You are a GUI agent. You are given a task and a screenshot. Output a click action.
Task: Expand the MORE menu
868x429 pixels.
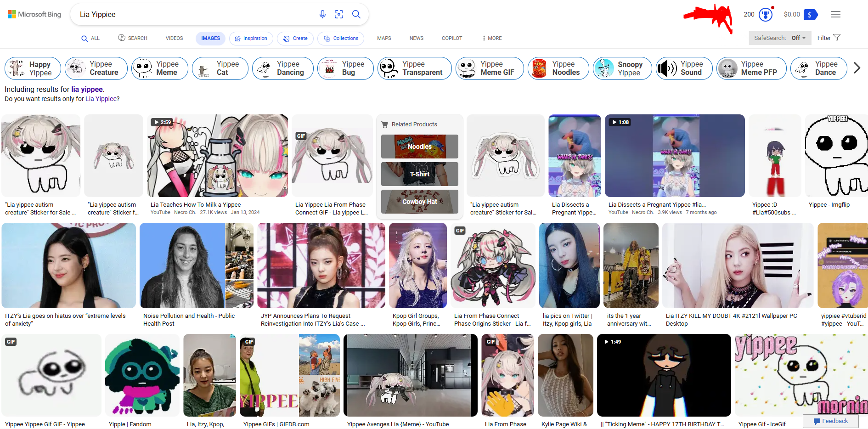492,38
